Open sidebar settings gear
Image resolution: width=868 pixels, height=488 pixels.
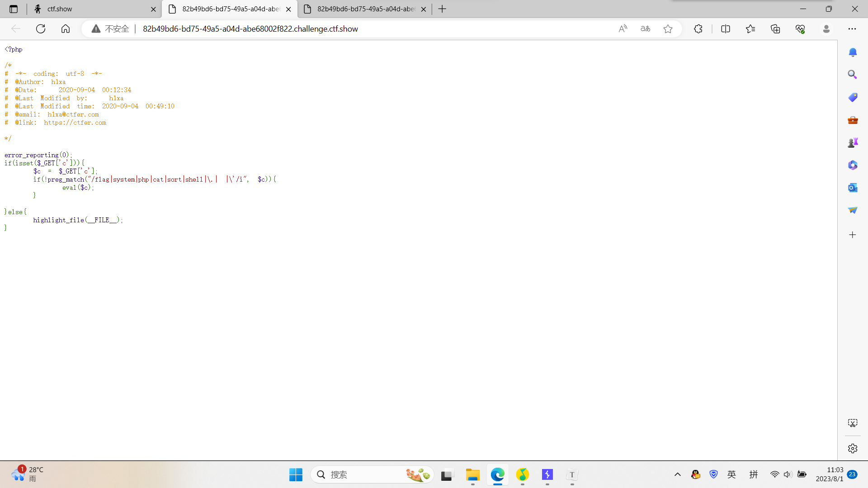[x=853, y=448]
